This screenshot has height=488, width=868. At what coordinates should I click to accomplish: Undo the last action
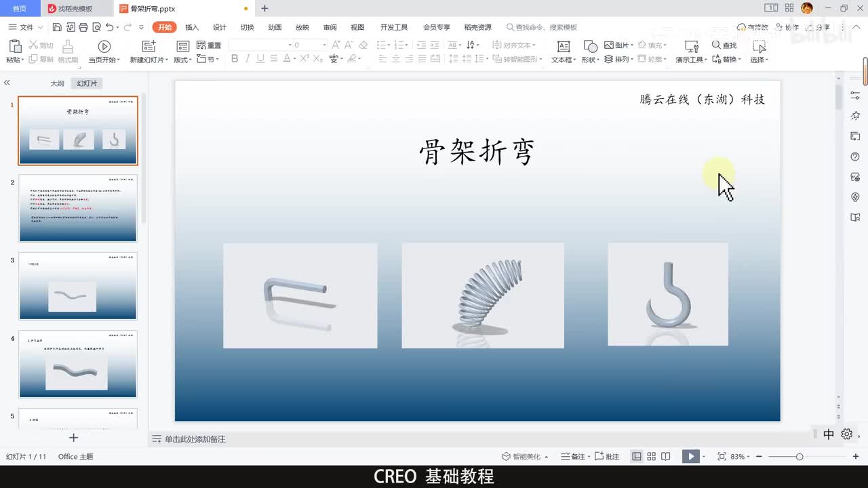109,27
